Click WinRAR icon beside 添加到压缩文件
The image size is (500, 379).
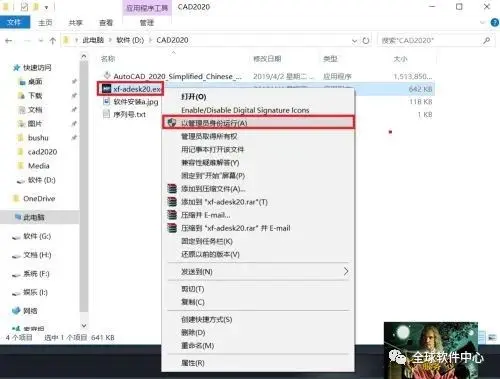coord(172,189)
